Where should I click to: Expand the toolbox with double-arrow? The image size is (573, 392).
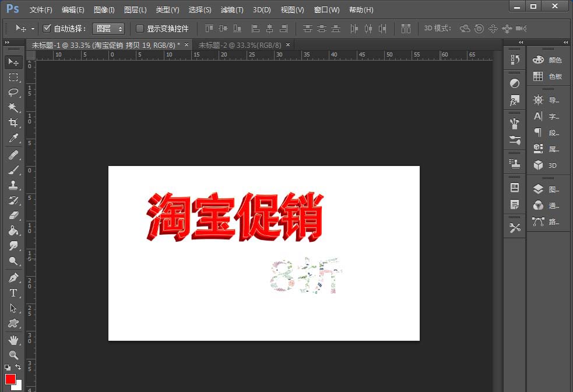[x=7, y=43]
